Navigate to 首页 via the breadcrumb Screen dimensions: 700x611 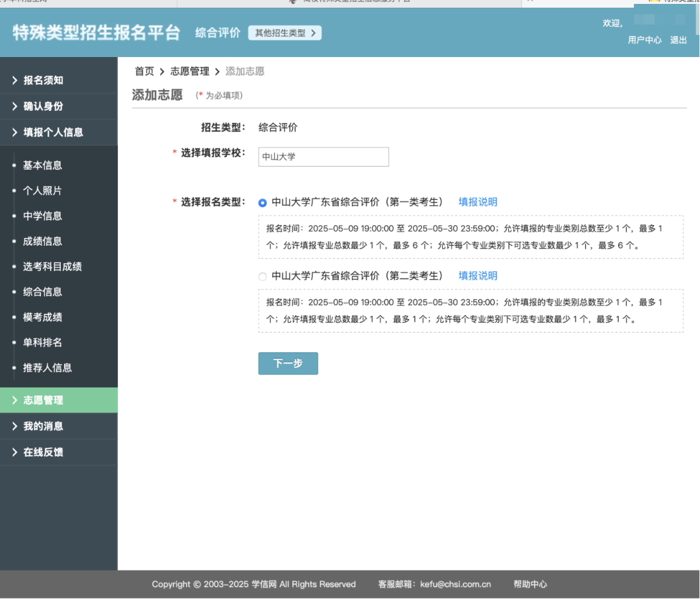[x=144, y=71]
